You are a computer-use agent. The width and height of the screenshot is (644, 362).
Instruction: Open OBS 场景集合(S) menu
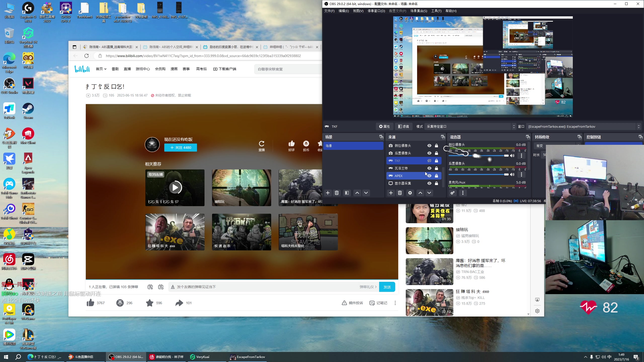(x=419, y=11)
